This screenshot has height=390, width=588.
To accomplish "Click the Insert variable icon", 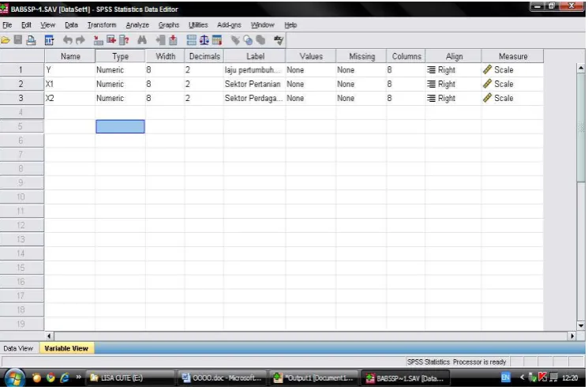I will coord(173,40).
